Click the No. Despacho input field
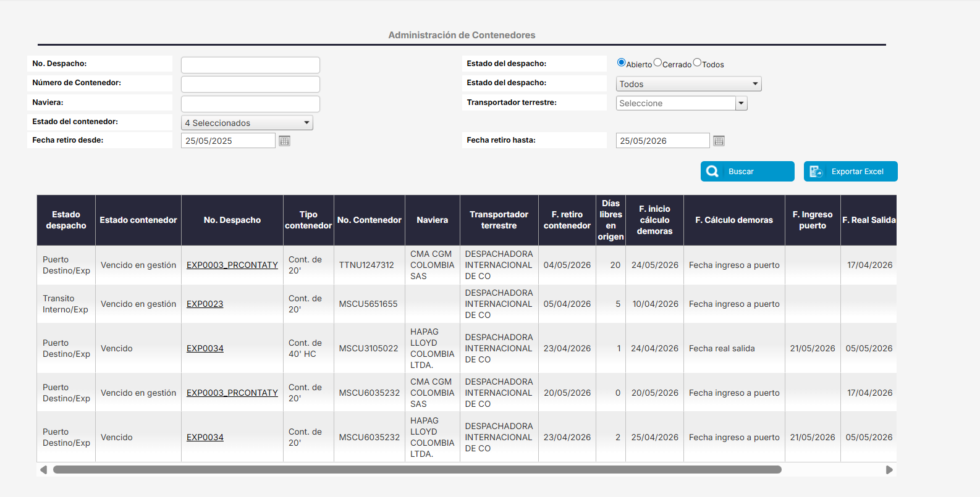The image size is (980, 497). coord(250,65)
